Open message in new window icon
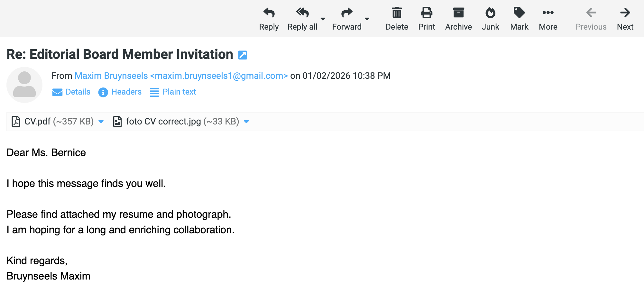 (243, 55)
